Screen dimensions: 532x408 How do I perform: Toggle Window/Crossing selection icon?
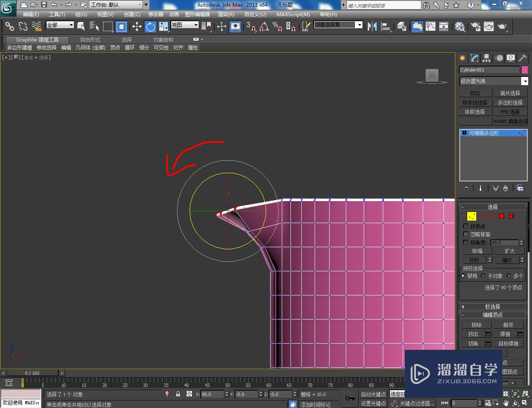tap(121, 26)
